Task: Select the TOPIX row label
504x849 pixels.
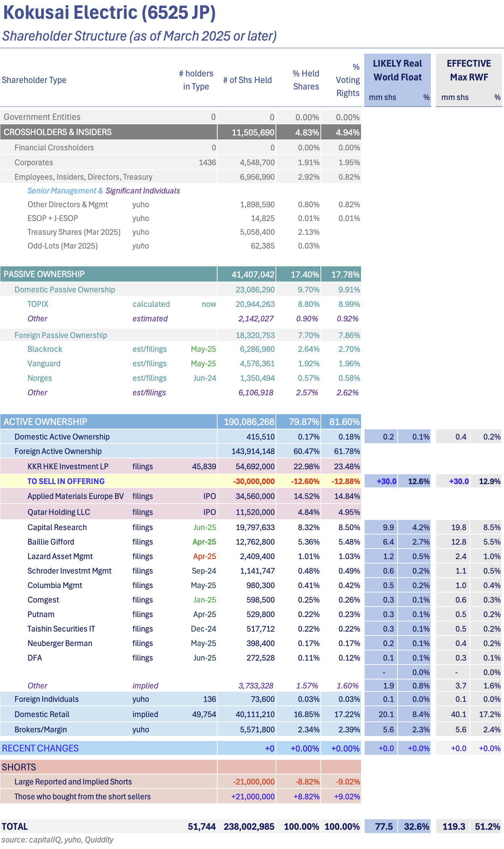Action: tap(38, 304)
